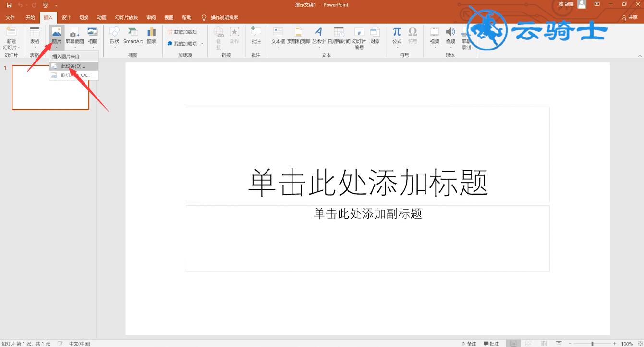Insert a SmartArt graphic
The width and height of the screenshot is (644, 347).
tap(133, 36)
